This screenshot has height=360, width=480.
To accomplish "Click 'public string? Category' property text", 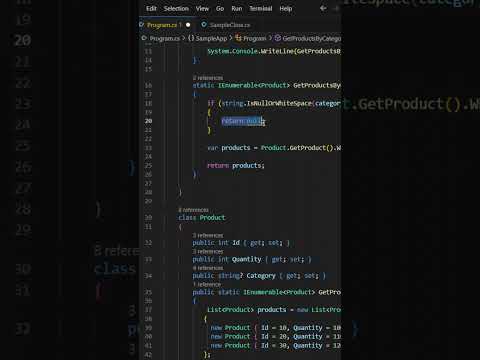I will tap(234, 276).
